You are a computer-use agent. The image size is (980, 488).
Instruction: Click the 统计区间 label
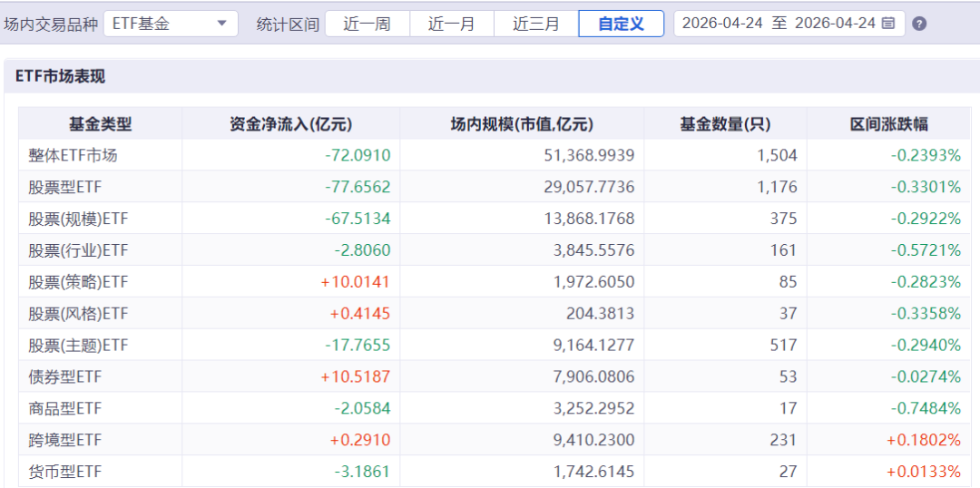pyautogui.click(x=288, y=24)
